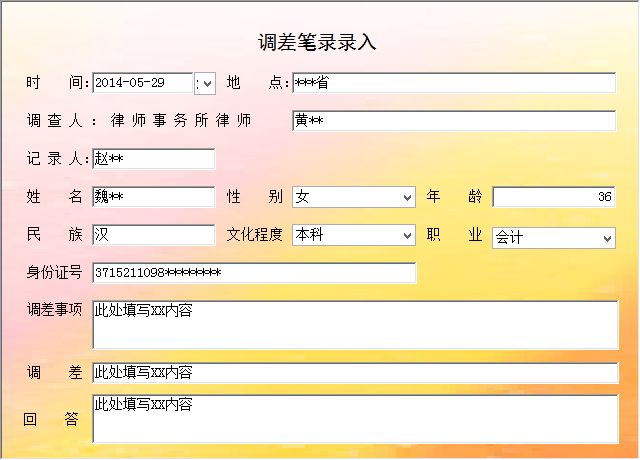Select the 身份证号 input field
Viewport: 640px width, 460px height.
(x=254, y=273)
